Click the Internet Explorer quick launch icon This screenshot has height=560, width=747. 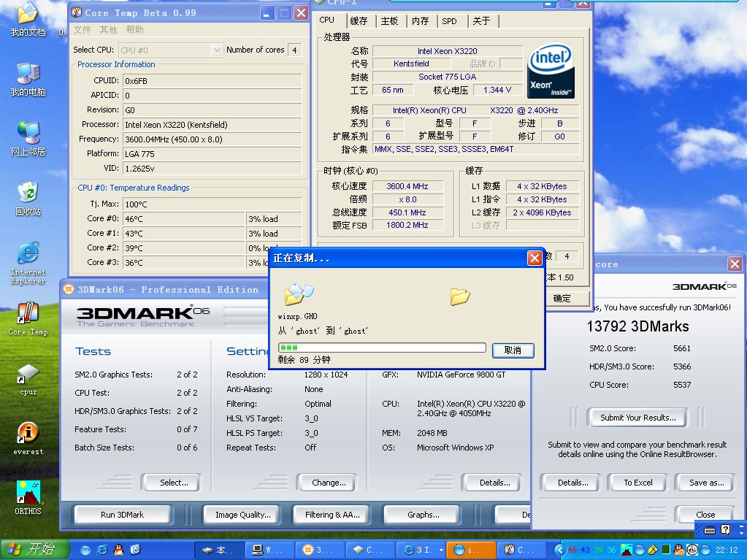tap(102, 550)
